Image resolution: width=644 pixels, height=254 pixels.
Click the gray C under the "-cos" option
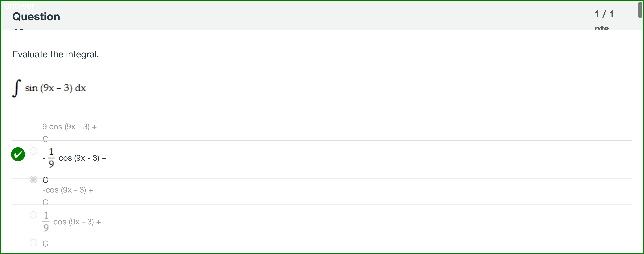coord(45,202)
